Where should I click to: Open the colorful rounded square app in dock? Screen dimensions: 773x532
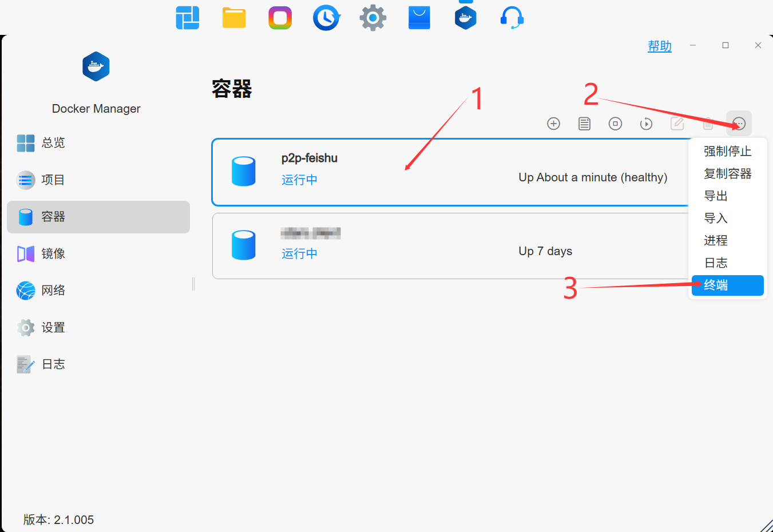pyautogui.click(x=280, y=18)
